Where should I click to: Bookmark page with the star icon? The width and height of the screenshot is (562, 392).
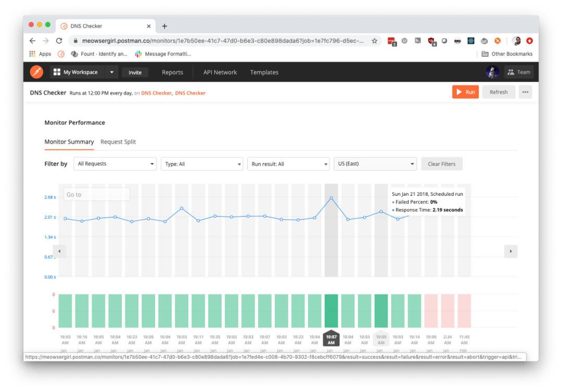pyautogui.click(x=374, y=41)
